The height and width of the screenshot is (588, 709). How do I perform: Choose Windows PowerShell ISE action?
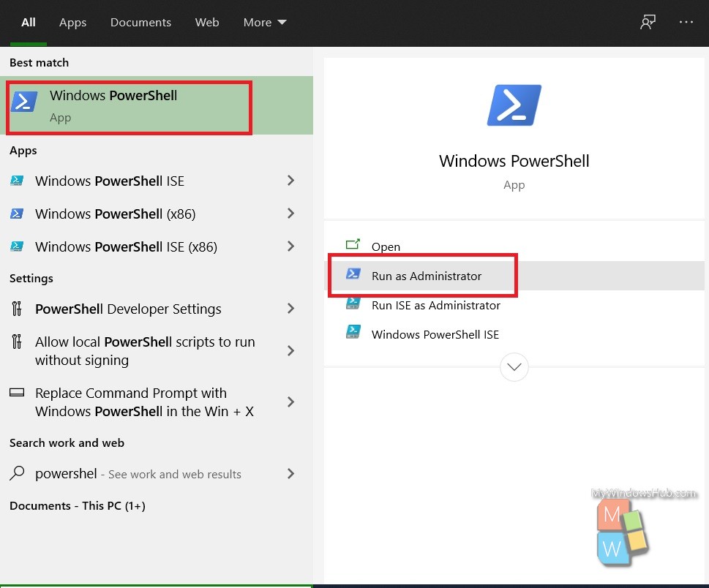pos(514,334)
